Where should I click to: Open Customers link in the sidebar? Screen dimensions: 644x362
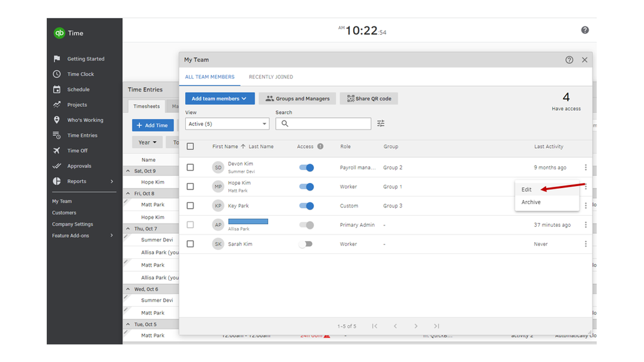[x=64, y=213]
